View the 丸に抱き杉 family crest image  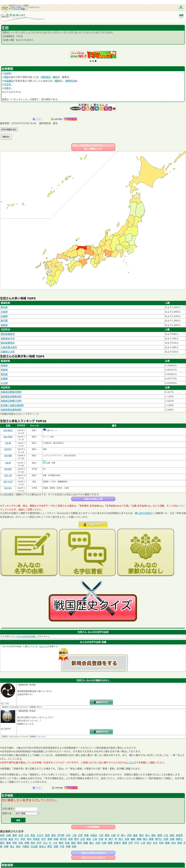8,716
